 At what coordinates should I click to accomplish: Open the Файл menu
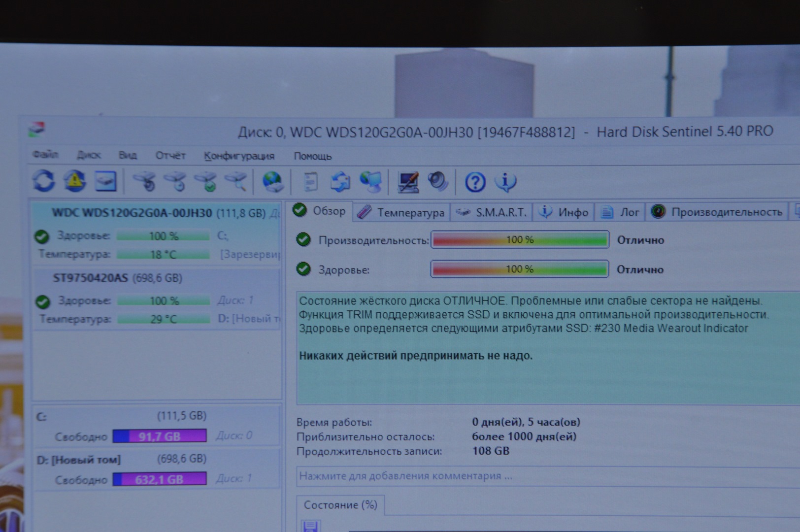[45, 155]
